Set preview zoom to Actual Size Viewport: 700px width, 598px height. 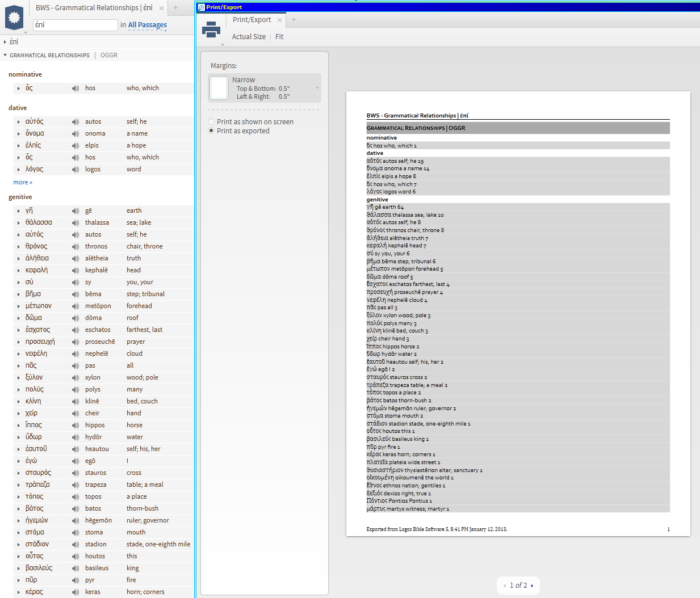[x=249, y=37]
